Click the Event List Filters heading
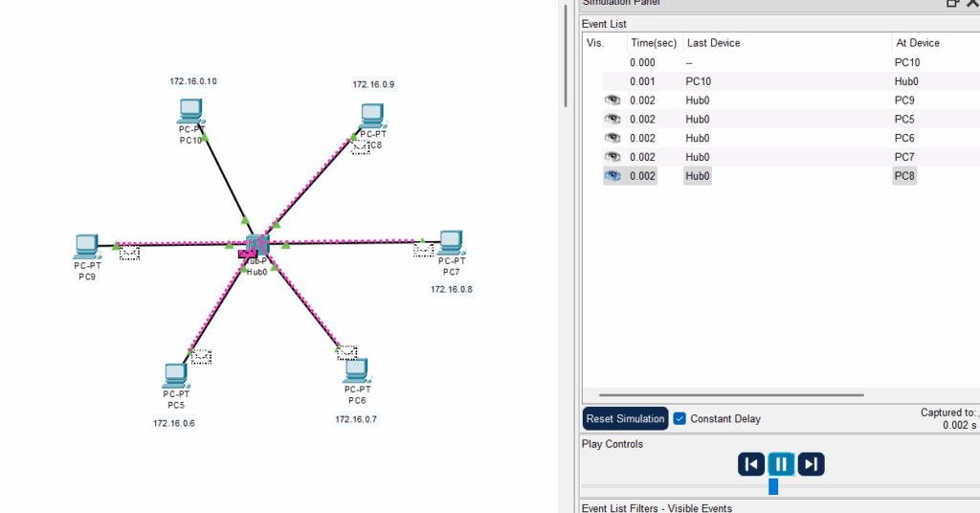The image size is (980, 513). 657,508
